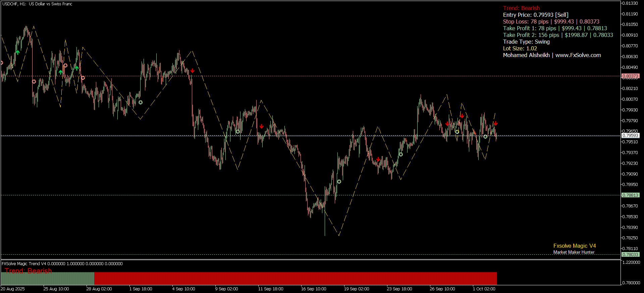Click the rightmost green buy arrow
This screenshot has height=293, width=644.
pos(77,68)
